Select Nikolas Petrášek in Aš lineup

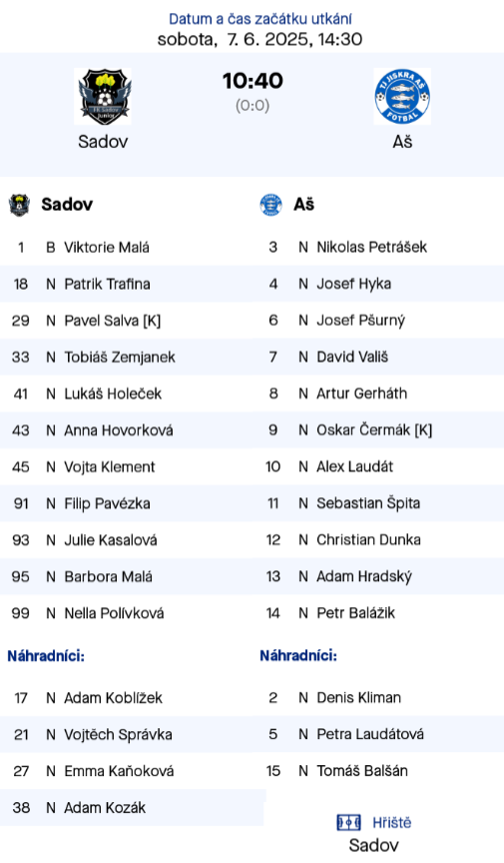click(x=378, y=247)
